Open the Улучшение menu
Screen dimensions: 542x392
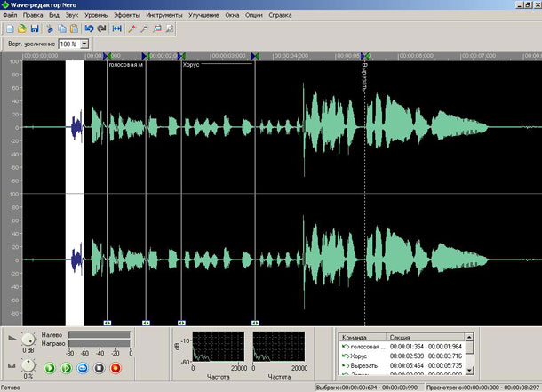[x=203, y=15]
